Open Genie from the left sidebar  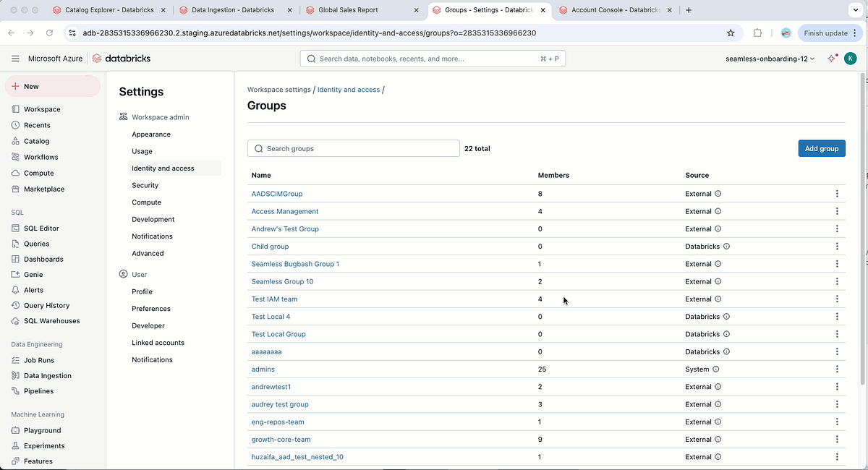click(15, 274)
